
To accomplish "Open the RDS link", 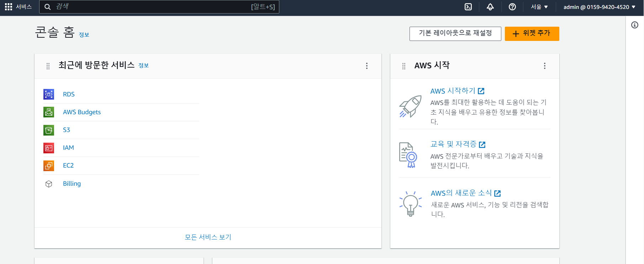I will coord(69,94).
